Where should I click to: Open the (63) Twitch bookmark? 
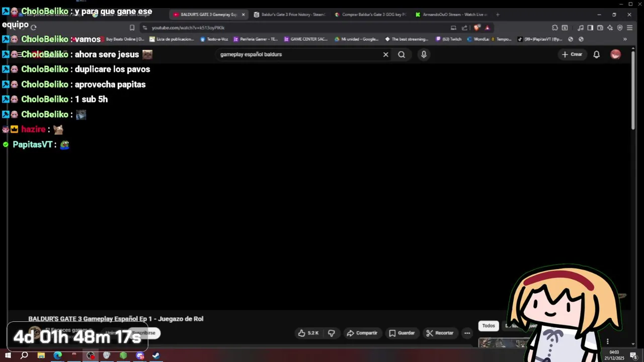tap(449, 39)
